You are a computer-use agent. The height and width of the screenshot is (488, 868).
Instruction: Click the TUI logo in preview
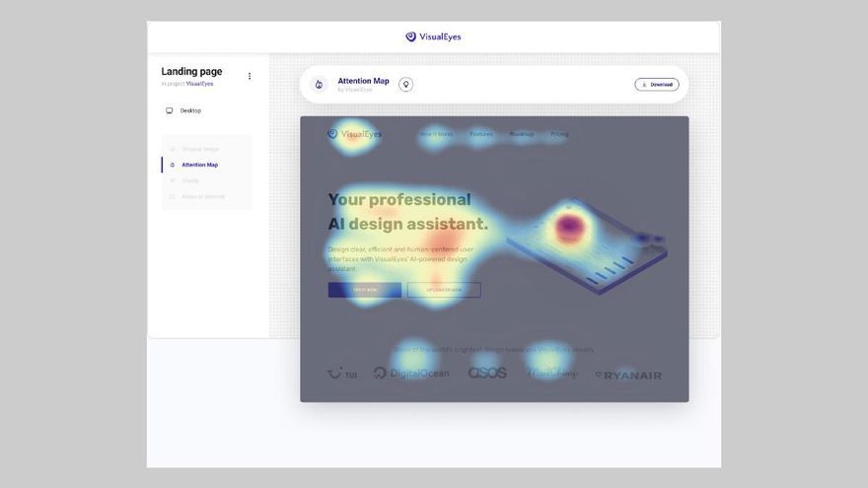tap(342, 374)
